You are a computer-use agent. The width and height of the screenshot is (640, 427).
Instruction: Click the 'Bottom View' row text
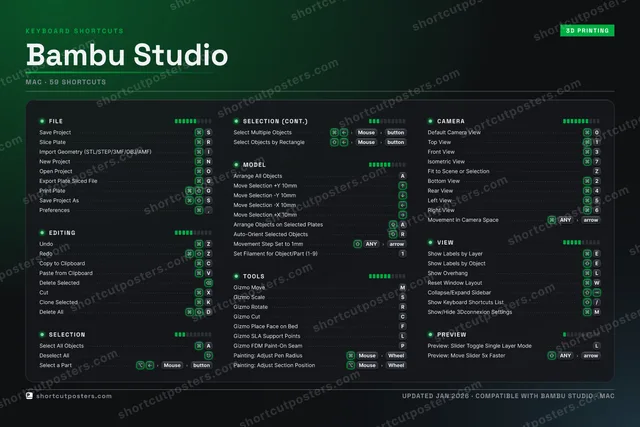tap(444, 181)
